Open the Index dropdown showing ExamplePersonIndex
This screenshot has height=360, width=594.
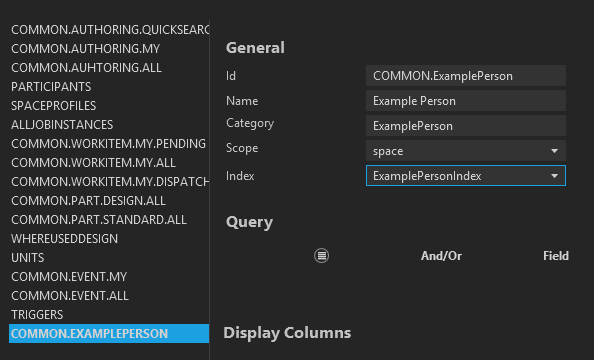[466, 176]
